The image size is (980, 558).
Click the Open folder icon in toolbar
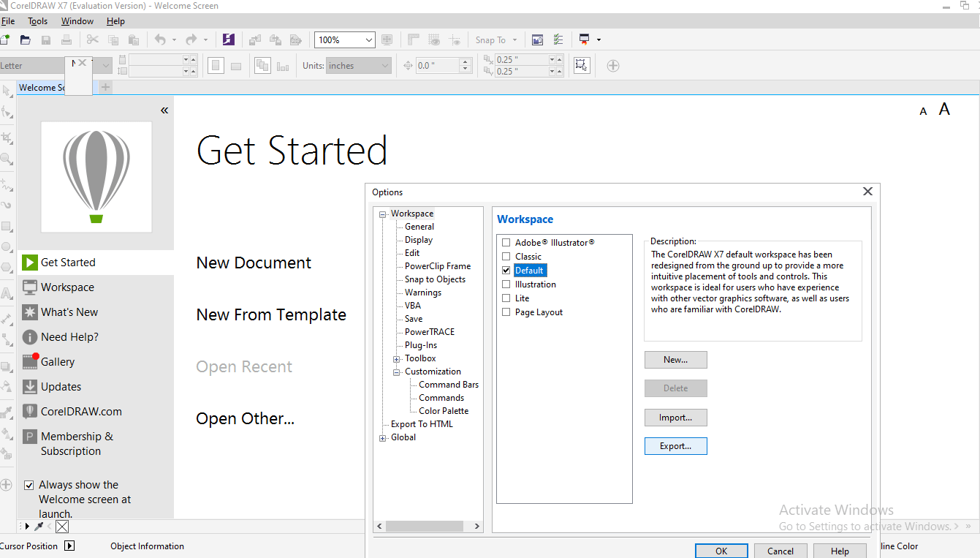click(26, 39)
